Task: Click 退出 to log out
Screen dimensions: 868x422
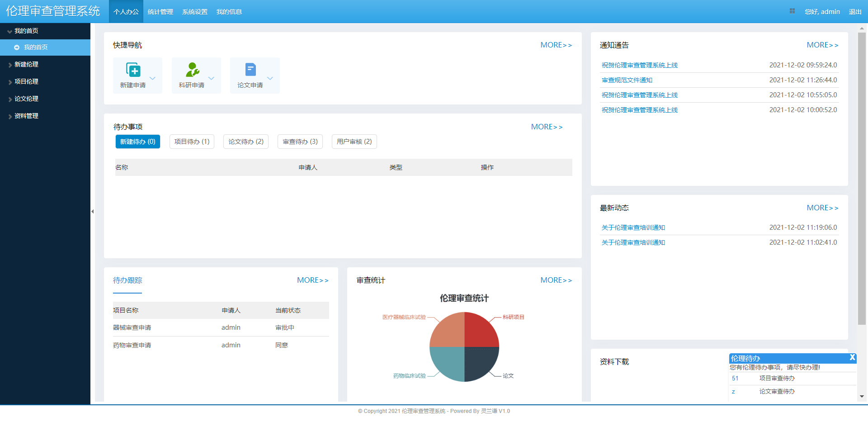Action: click(x=855, y=12)
